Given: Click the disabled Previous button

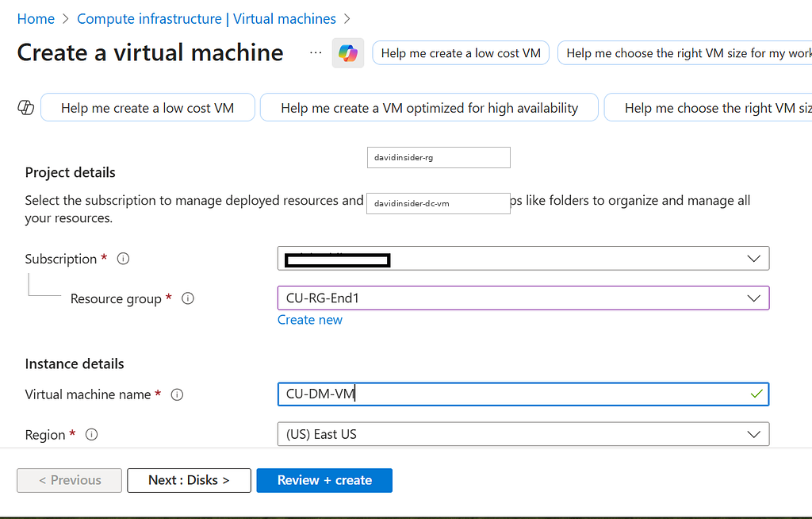Looking at the screenshot, I should tap(70, 480).
